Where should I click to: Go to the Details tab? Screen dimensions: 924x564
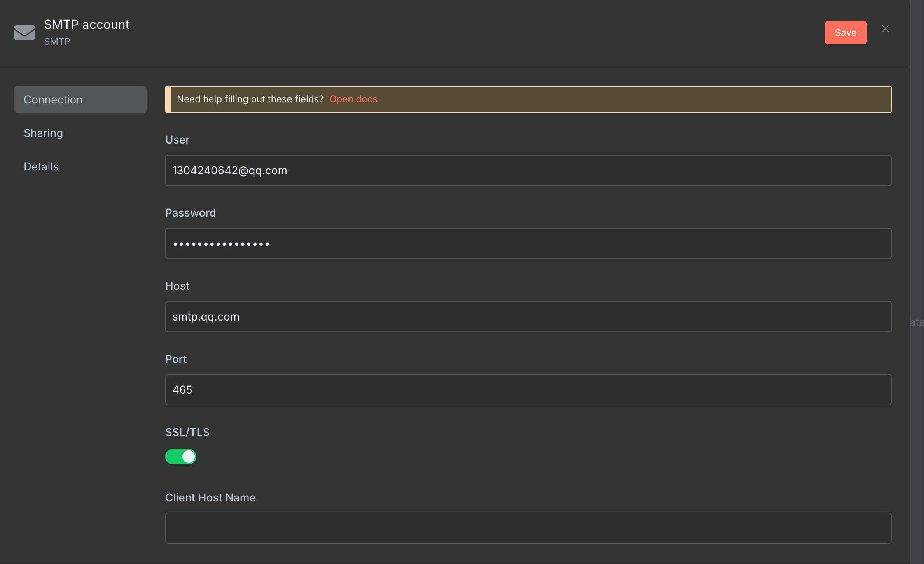click(41, 166)
